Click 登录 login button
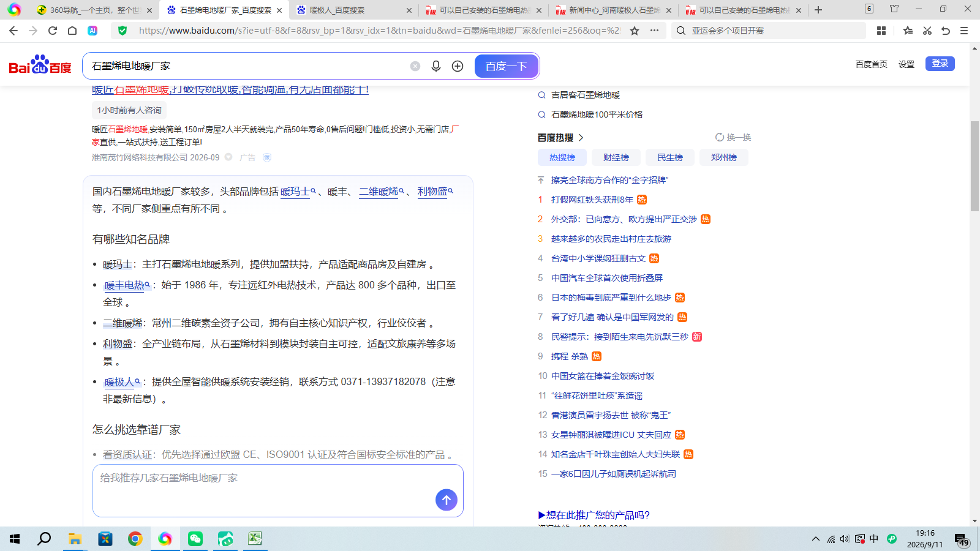This screenshot has width=980, height=551. [940, 64]
